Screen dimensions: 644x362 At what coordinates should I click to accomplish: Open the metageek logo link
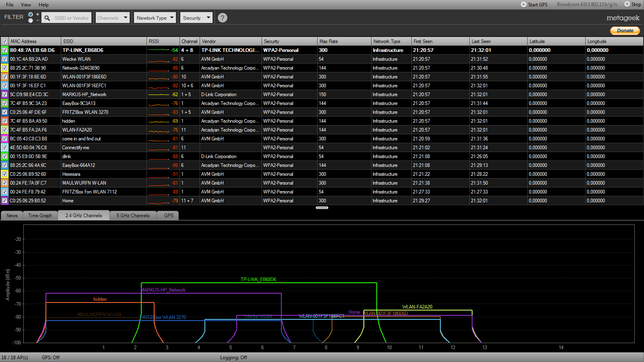[623, 18]
